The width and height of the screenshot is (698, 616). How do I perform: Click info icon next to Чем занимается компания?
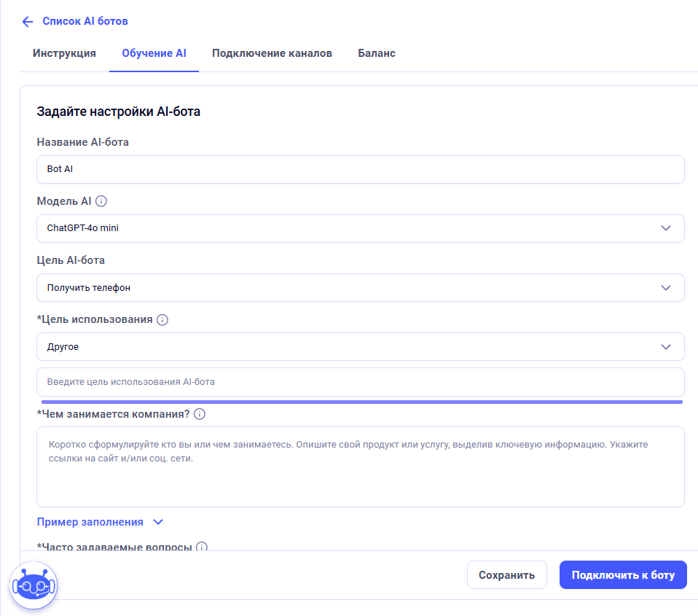coord(200,414)
